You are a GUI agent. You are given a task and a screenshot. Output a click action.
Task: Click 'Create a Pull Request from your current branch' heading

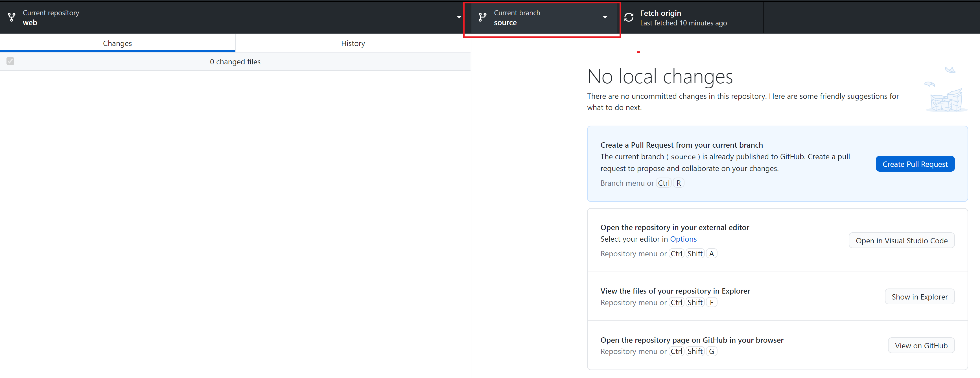(x=682, y=145)
